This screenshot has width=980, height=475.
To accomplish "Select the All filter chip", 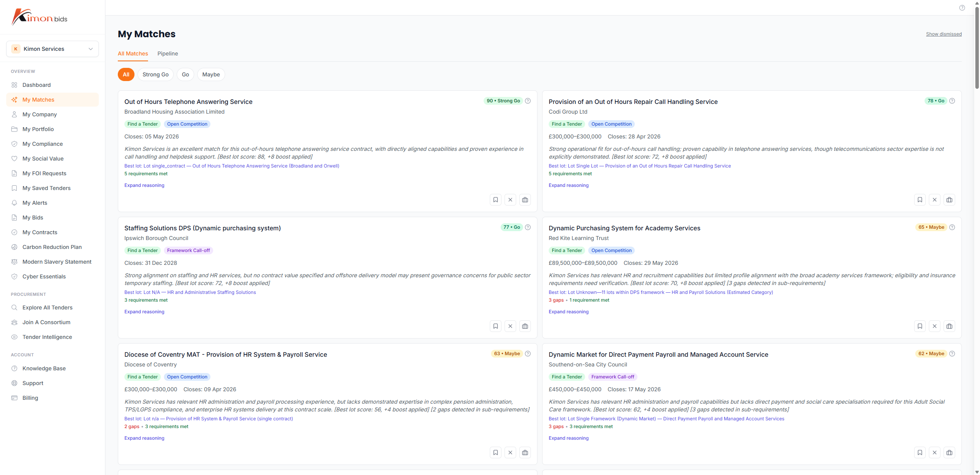I will (x=126, y=74).
